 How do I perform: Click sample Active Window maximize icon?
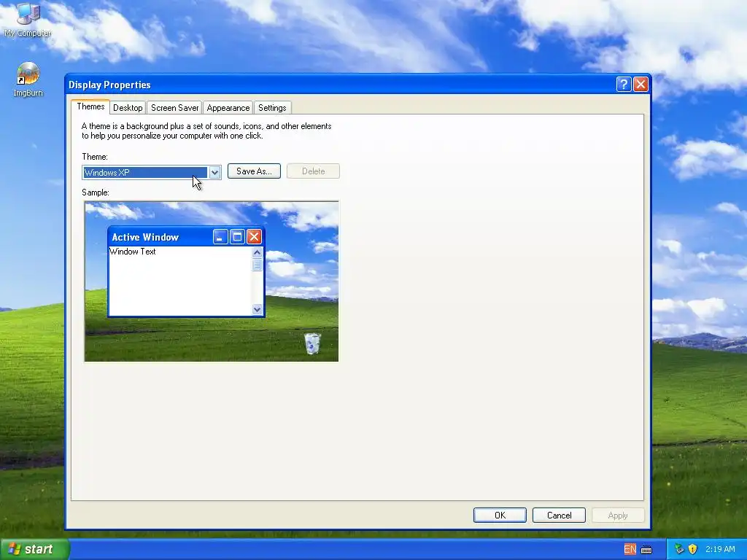point(237,237)
